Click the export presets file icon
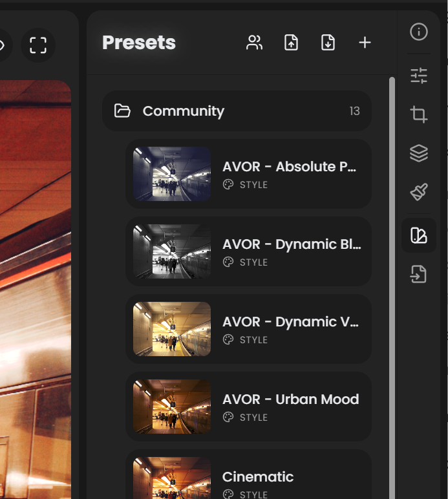Image resolution: width=448 pixels, height=499 pixels. [x=328, y=42]
